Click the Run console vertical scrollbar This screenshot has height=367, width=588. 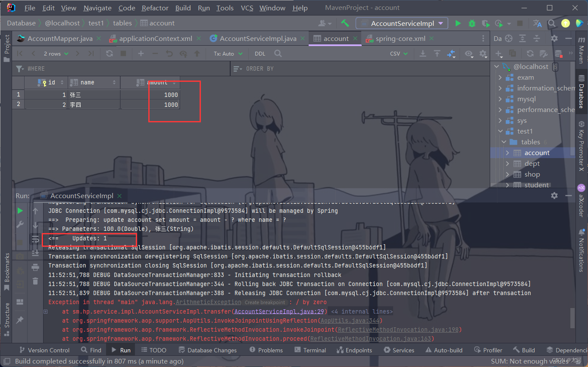pyautogui.click(x=572, y=318)
